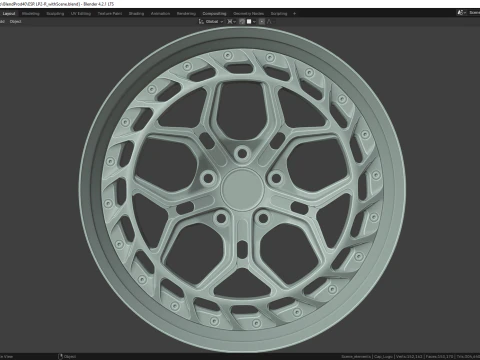The width and height of the screenshot is (480, 360).
Task: Go to the Rendering workspace tab
Action: click(x=186, y=14)
